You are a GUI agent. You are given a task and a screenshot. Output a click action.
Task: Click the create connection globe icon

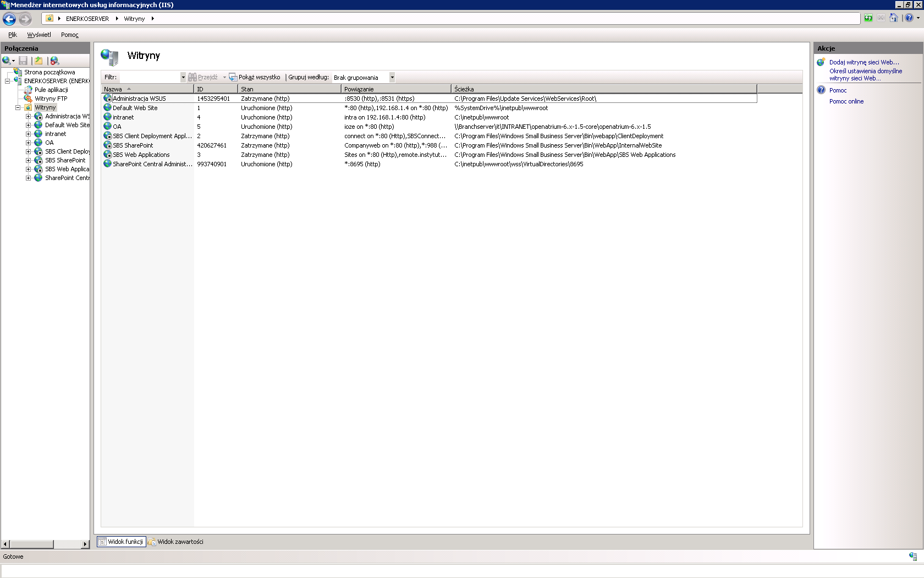tap(7, 61)
